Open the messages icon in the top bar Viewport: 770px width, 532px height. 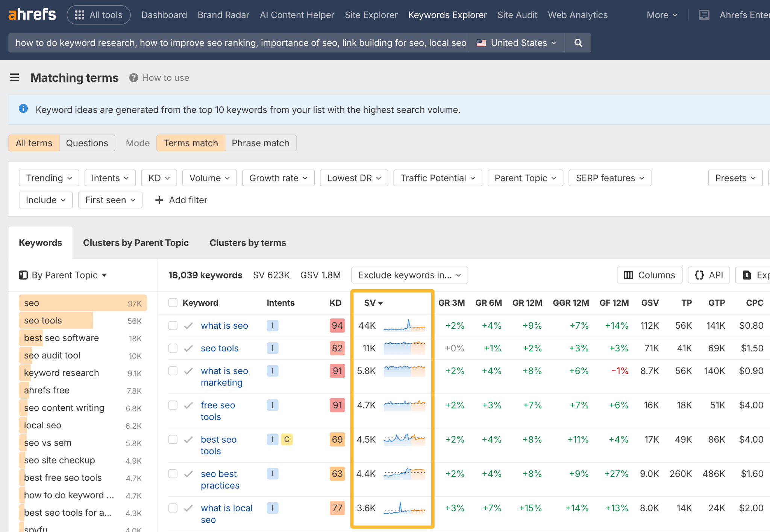pos(704,15)
